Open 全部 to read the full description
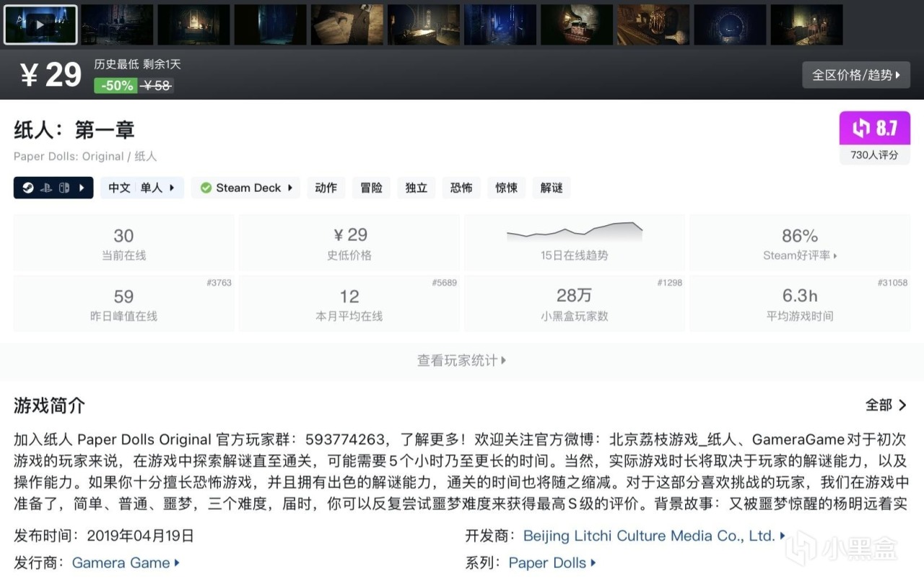Screen dimensions: 924x581 pos(886,406)
